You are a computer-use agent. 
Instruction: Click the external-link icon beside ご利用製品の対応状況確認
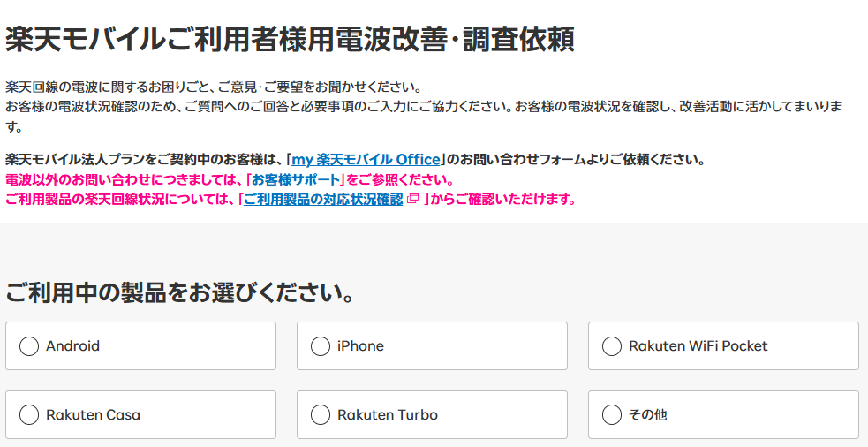[411, 199]
